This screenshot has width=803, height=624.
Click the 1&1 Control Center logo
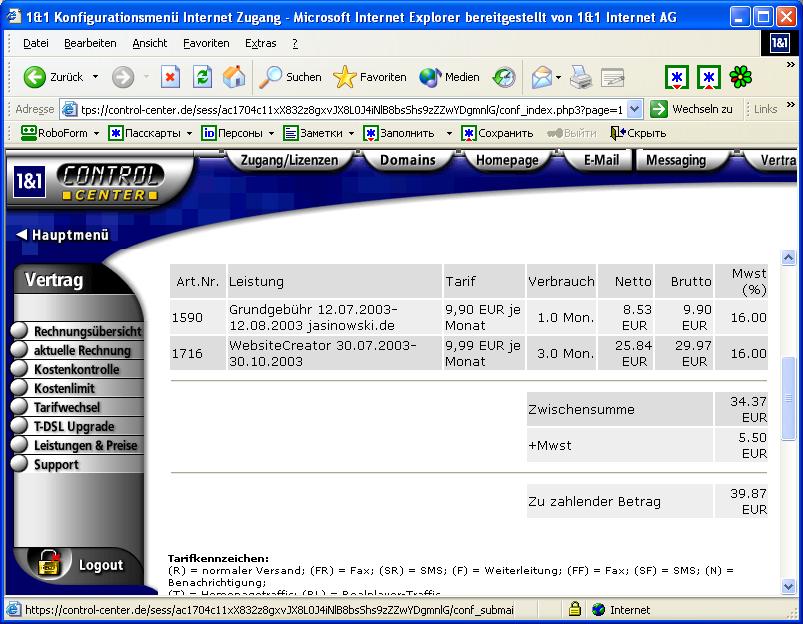point(88,181)
